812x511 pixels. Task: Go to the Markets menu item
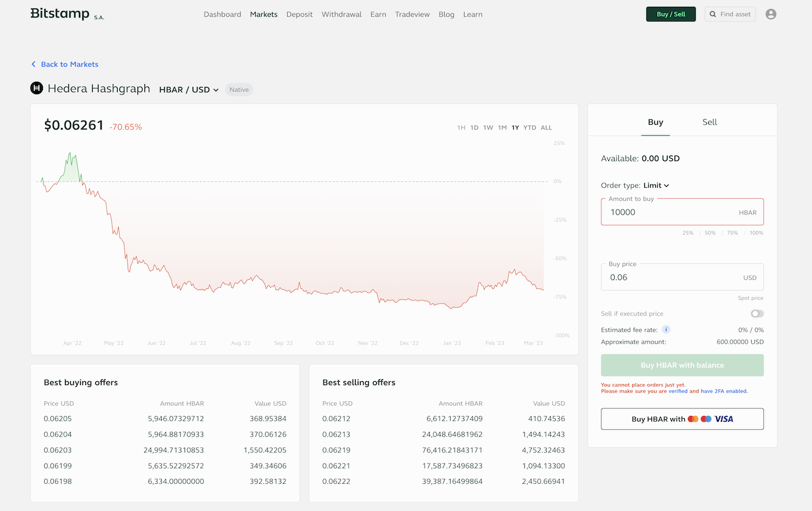264,15
